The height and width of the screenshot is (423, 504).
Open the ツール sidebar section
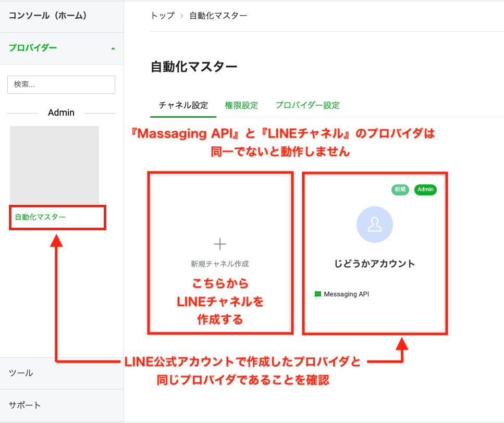click(21, 373)
